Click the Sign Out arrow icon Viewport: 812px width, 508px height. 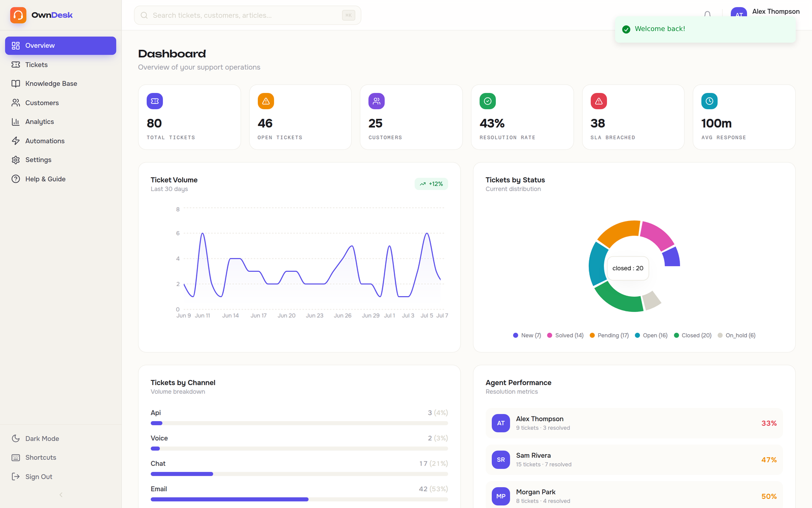(16, 477)
